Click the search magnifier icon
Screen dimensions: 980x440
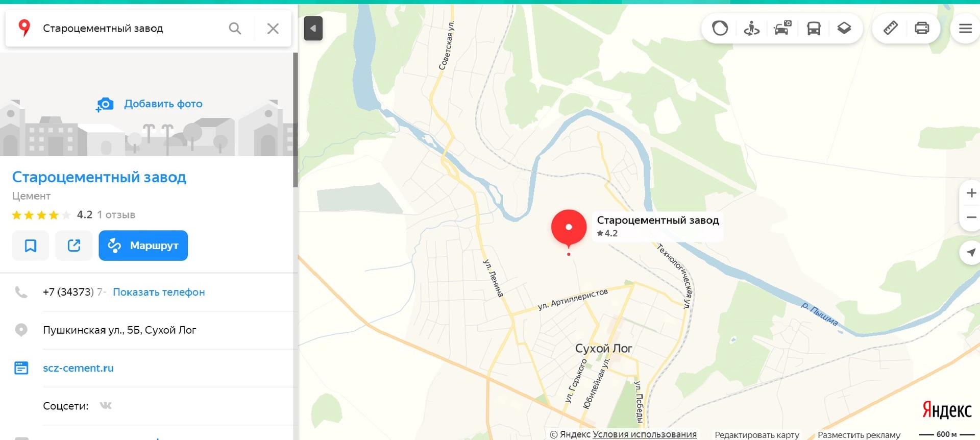(x=235, y=29)
